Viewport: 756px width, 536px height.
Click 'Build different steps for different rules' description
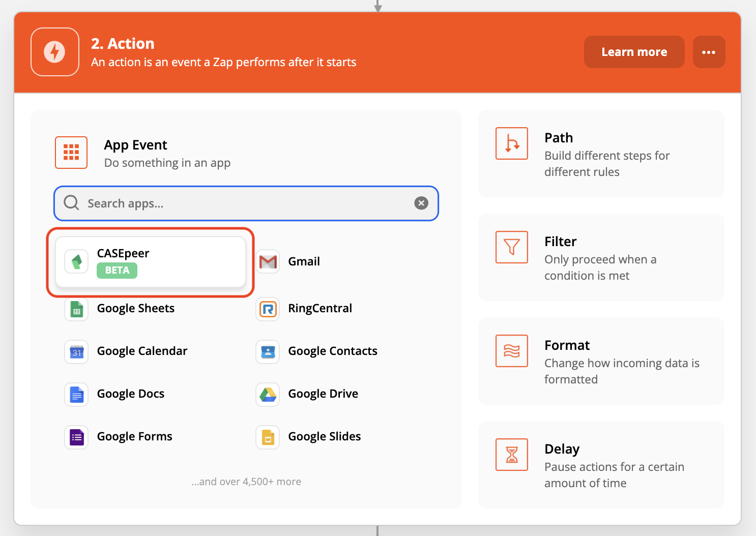click(x=607, y=164)
